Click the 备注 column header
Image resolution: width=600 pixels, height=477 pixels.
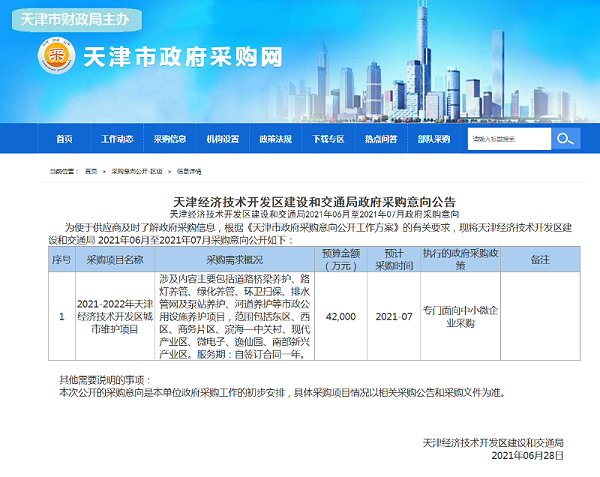[x=540, y=260]
